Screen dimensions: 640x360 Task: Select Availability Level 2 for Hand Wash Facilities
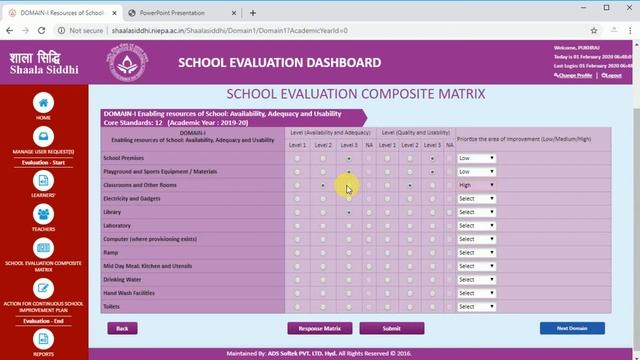[x=323, y=293]
